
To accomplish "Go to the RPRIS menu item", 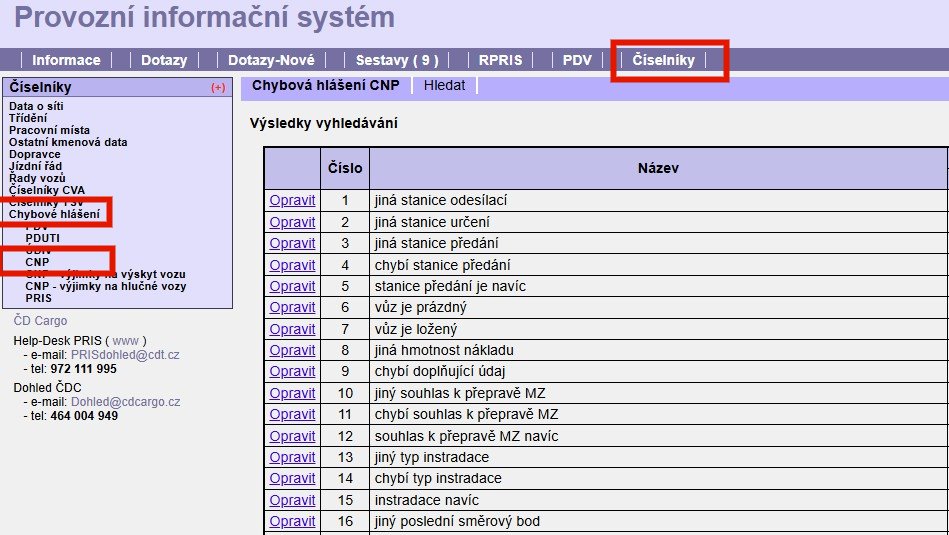I will [500, 60].
